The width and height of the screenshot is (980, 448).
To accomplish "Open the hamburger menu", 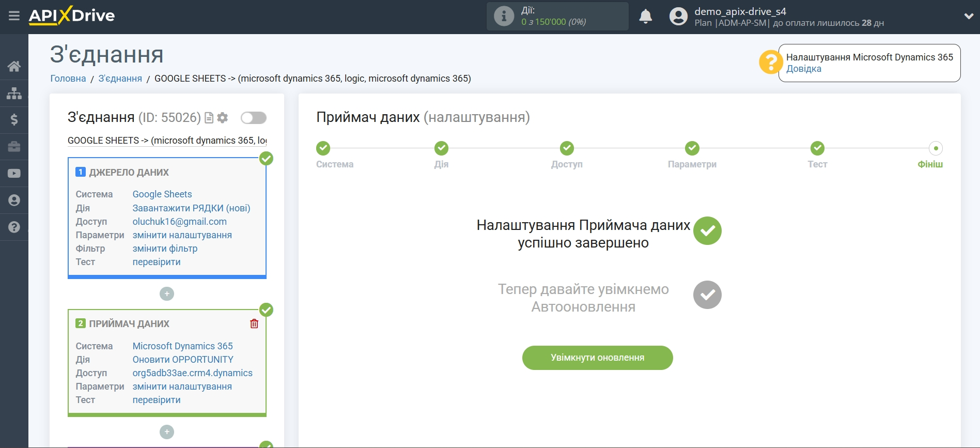I will pos(14,16).
